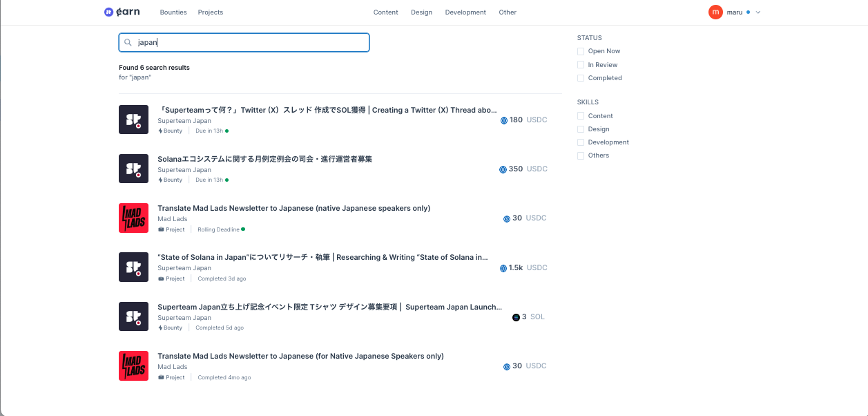The height and width of the screenshot is (416, 868).
Task: Open Mad Lads newsletter (native Japanese speakers only) title
Action: click(x=294, y=208)
